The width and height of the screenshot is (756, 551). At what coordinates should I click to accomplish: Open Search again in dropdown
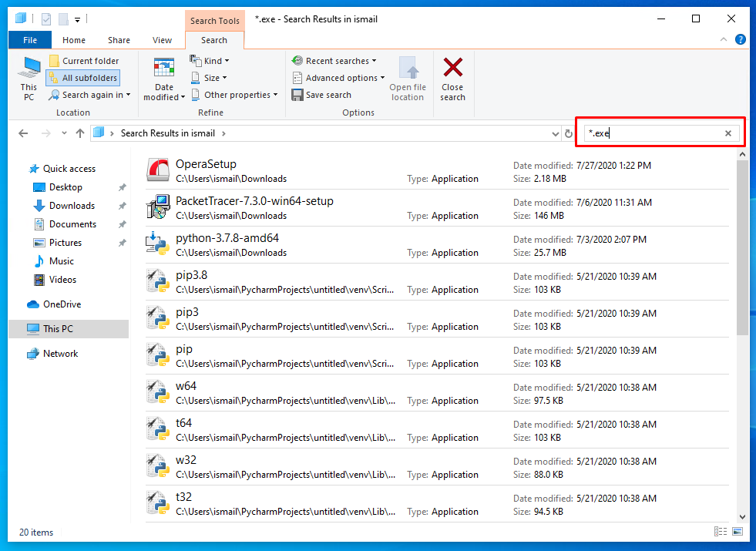coord(90,95)
